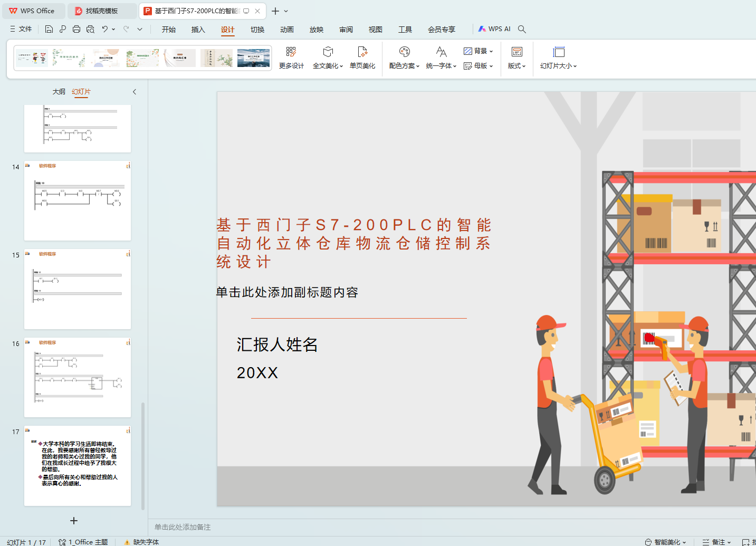The height and width of the screenshot is (546, 756).
Task: Click the 汇报人姓名 text on the slide
Action: [x=277, y=344]
